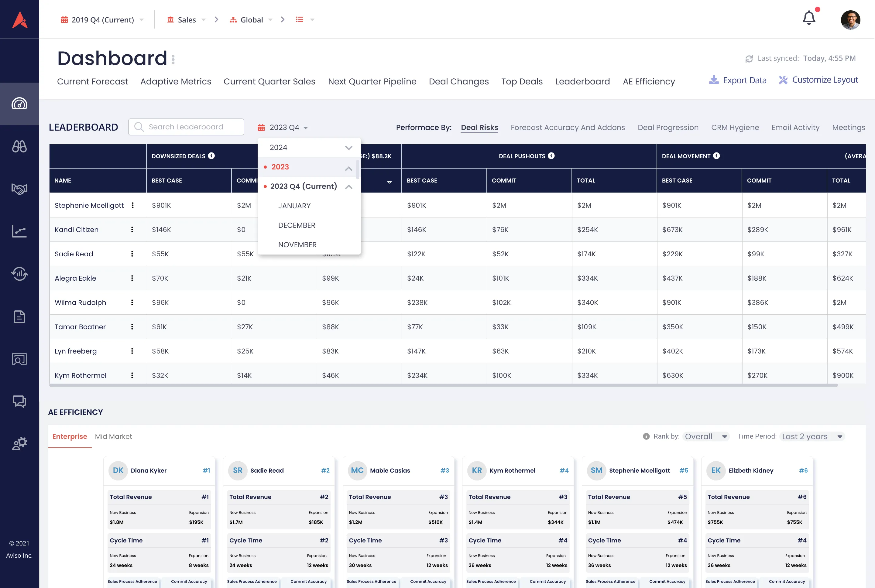Click the chat bubbles sidebar icon
Image resolution: width=875 pixels, height=588 pixels.
pyautogui.click(x=19, y=402)
